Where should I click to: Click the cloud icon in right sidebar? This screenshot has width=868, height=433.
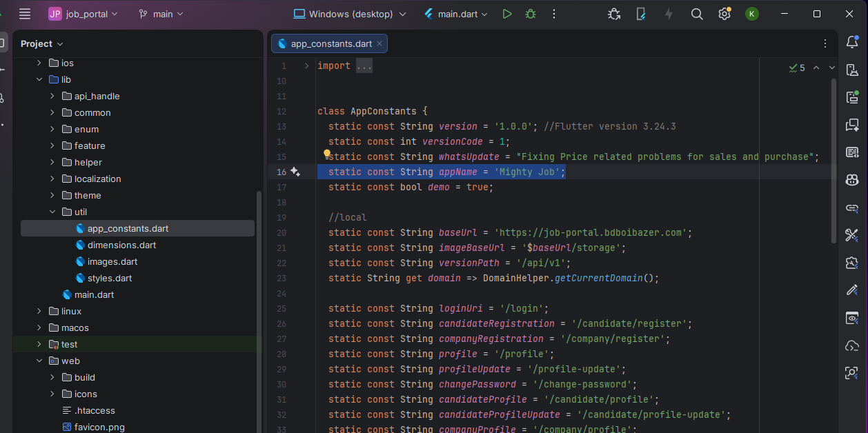852,345
